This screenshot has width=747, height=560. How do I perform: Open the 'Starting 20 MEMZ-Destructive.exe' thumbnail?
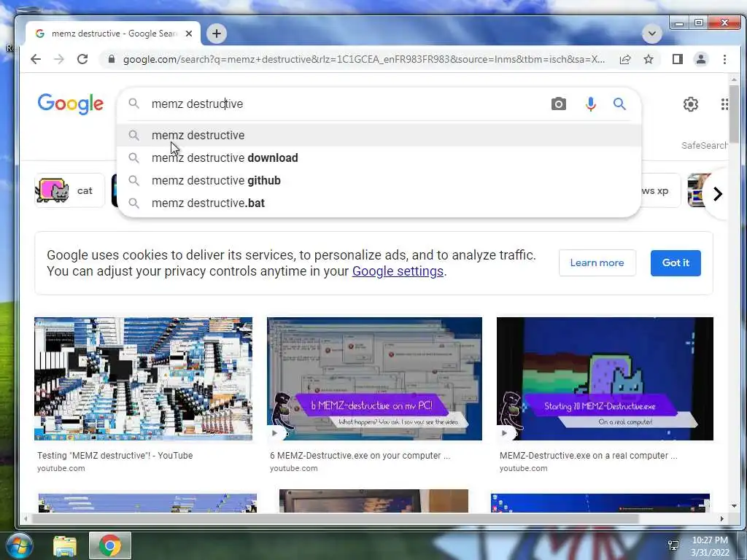point(605,379)
